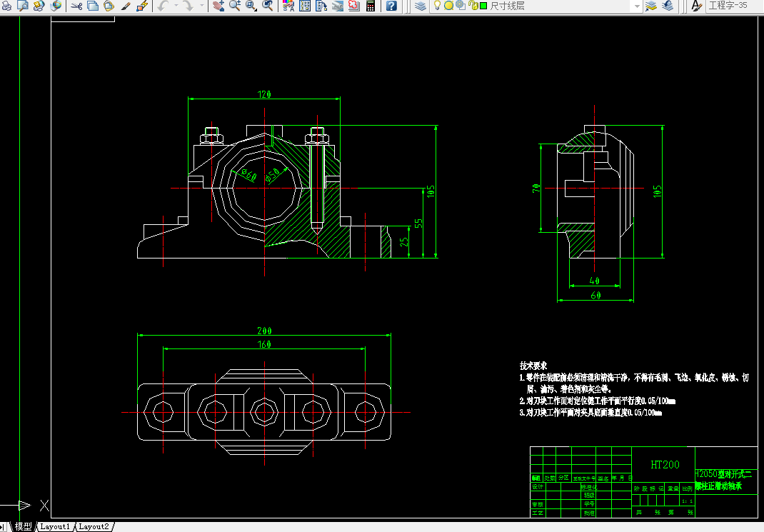The width and height of the screenshot is (764, 532).
Task: Toggle layer freeze/thaw sun icon
Action: (x=448, y=6)
